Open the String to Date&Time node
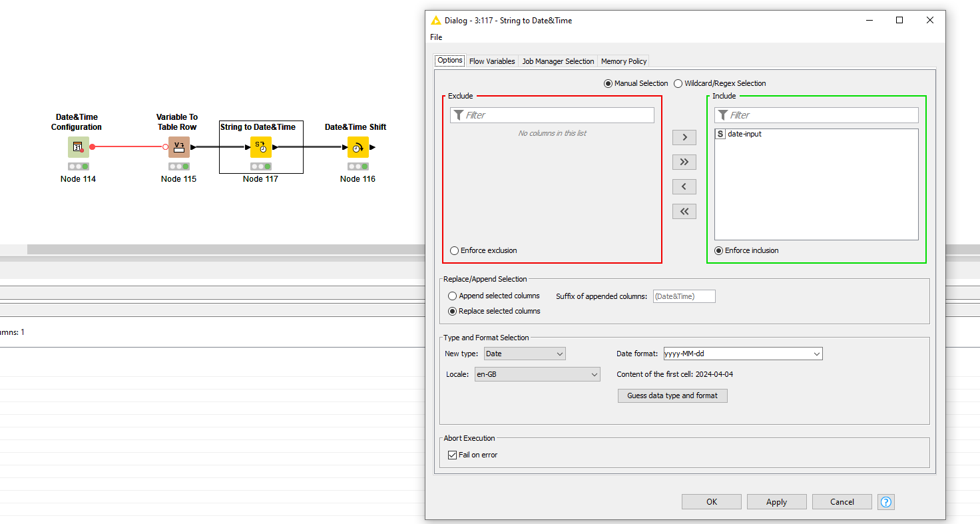This screenshot has width=980, height=524. (260, 146)
